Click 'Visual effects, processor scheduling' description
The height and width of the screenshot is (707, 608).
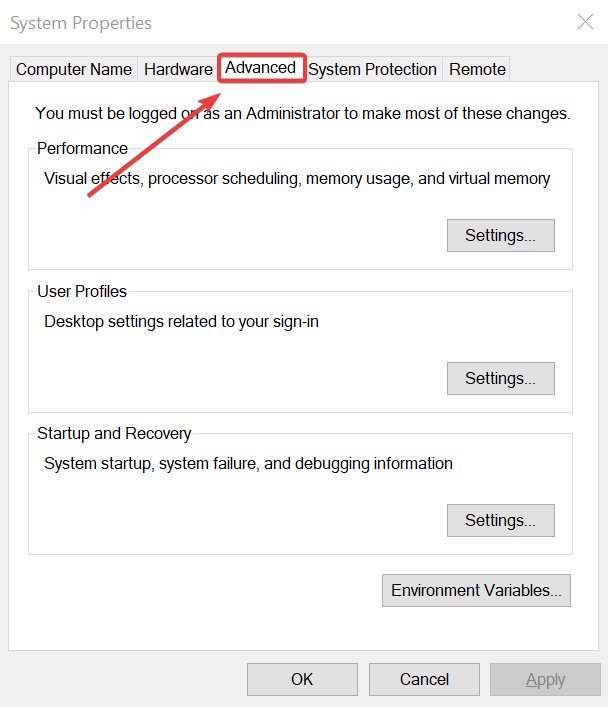[x=297, y=179]
